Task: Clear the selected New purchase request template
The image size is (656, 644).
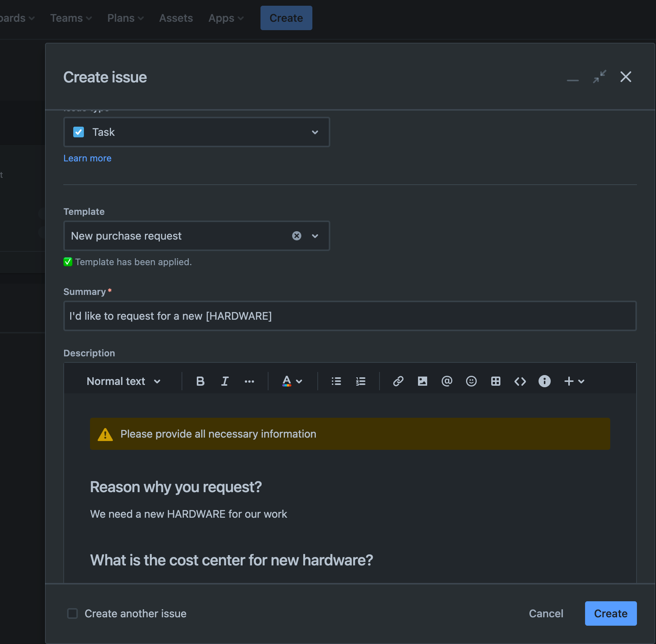Action: tap(297, 236)
